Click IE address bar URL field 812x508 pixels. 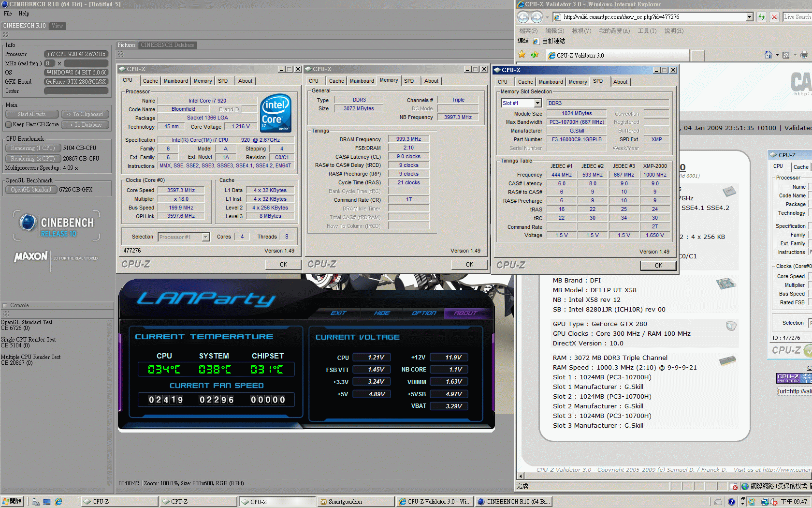[x=653, y=17]
